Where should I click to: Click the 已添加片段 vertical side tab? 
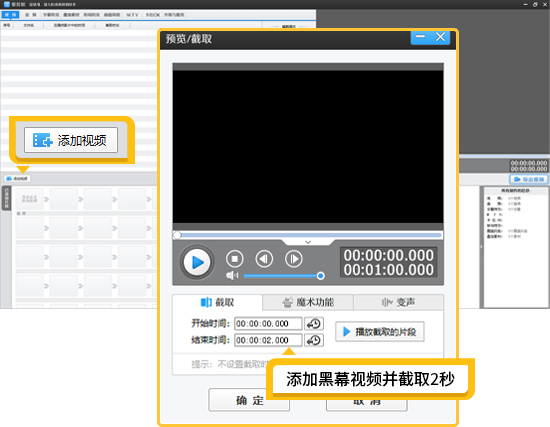point(7,198)
